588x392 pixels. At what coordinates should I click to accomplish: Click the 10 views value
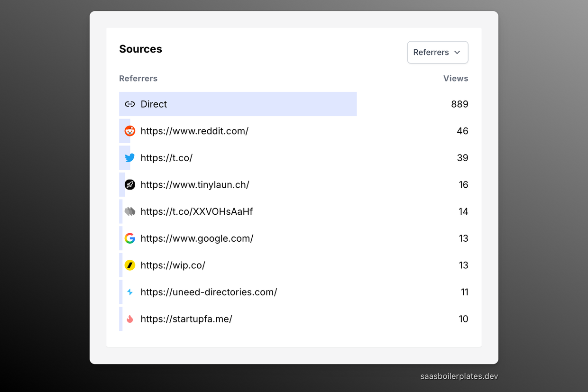tap(463, 319)
